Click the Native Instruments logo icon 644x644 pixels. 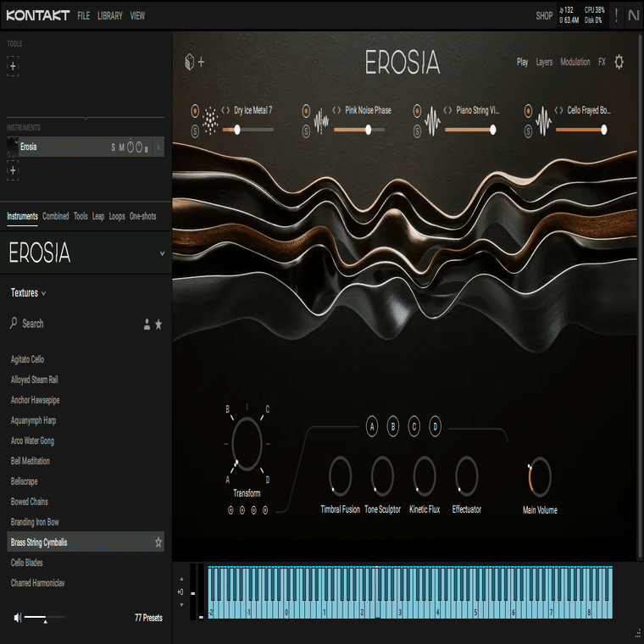coord(634,15)
